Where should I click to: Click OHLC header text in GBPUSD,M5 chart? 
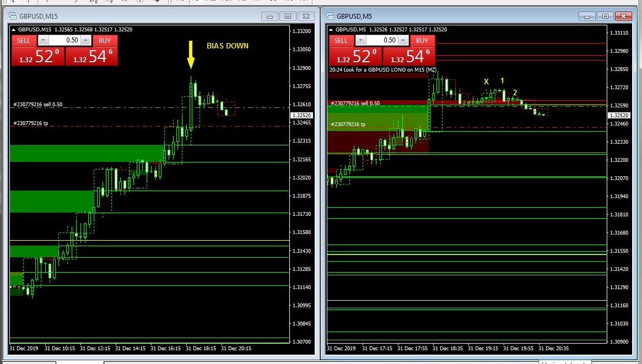[x=391, y=29]
